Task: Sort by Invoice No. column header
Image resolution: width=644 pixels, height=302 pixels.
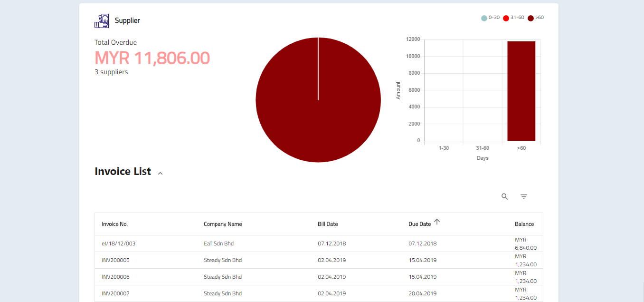Action: pyautogui.click(x=114, y=224)
